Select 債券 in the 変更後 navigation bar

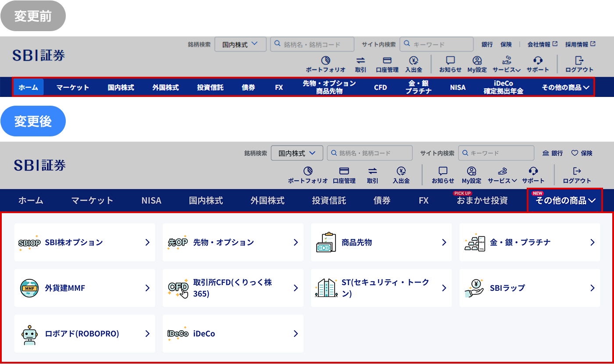[x=382, y=200]
